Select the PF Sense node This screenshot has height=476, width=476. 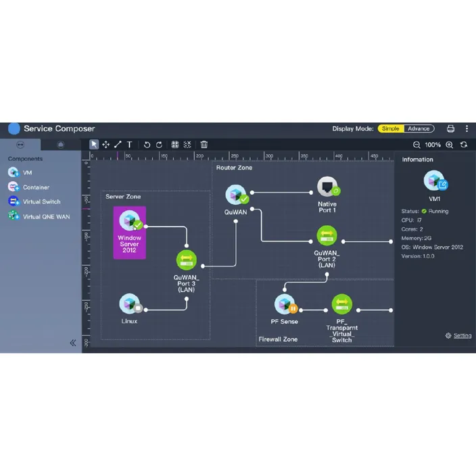(285, 309)
